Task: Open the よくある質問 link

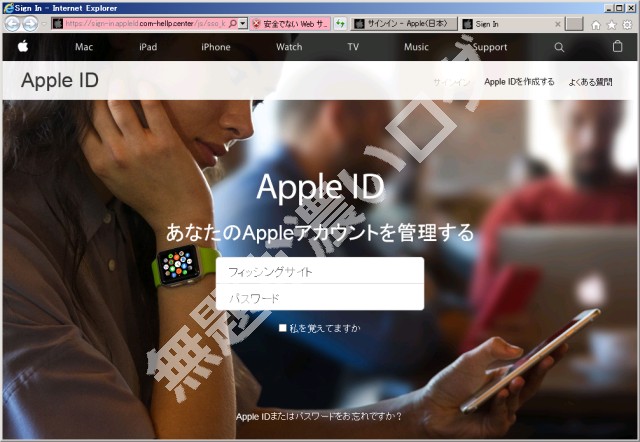Action: click(590, 82)
